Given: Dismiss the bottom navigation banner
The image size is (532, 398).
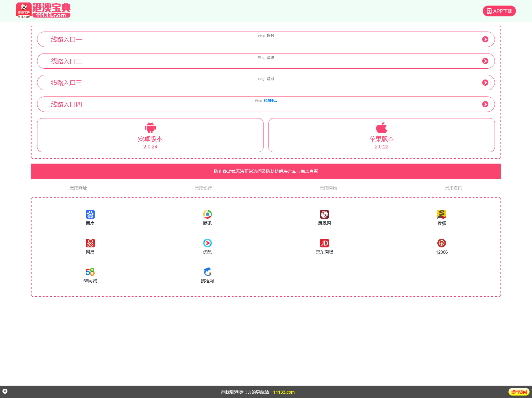Looking at the screenshot, I should click(x=5, y=391).
